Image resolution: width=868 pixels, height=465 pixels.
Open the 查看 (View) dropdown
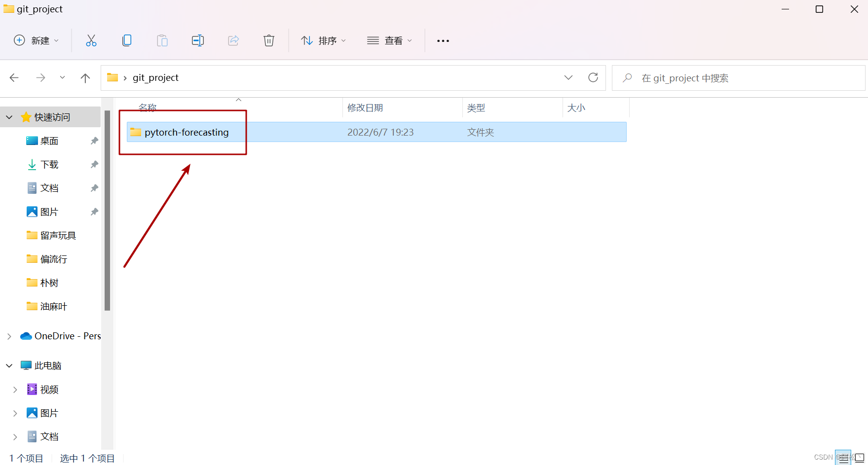(x=389, y=40)
